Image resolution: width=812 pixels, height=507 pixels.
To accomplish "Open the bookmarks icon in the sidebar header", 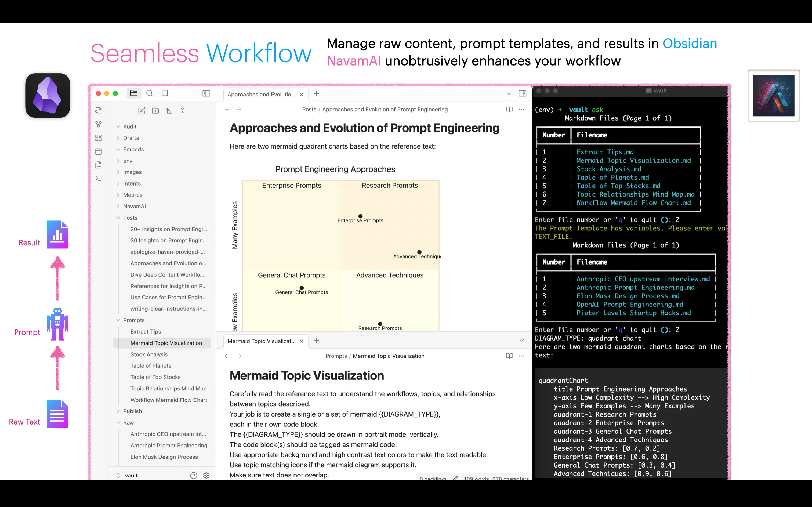I will point(165,93).
